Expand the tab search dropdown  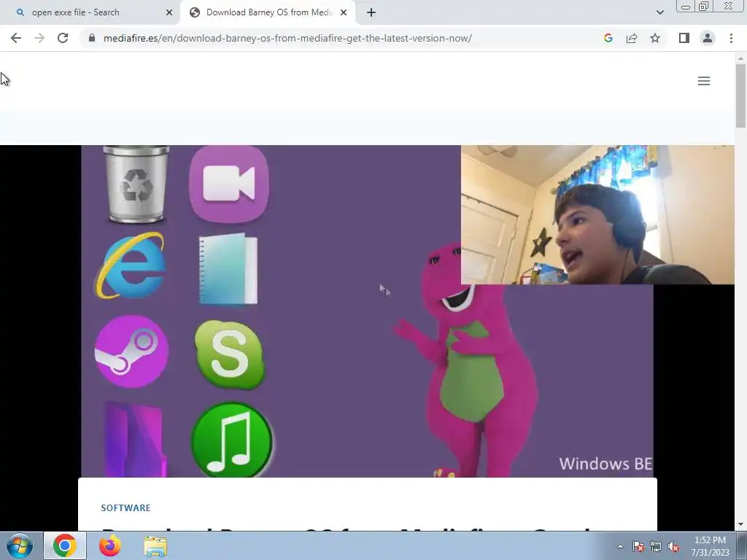pos(659,12)
